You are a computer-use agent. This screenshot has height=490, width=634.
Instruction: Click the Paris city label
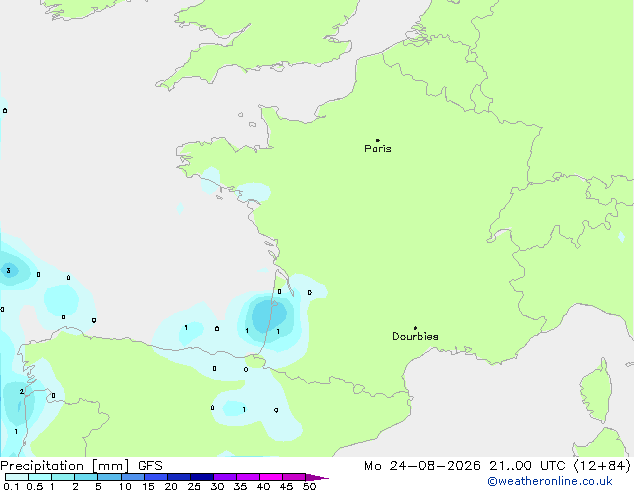coord(378,149)
